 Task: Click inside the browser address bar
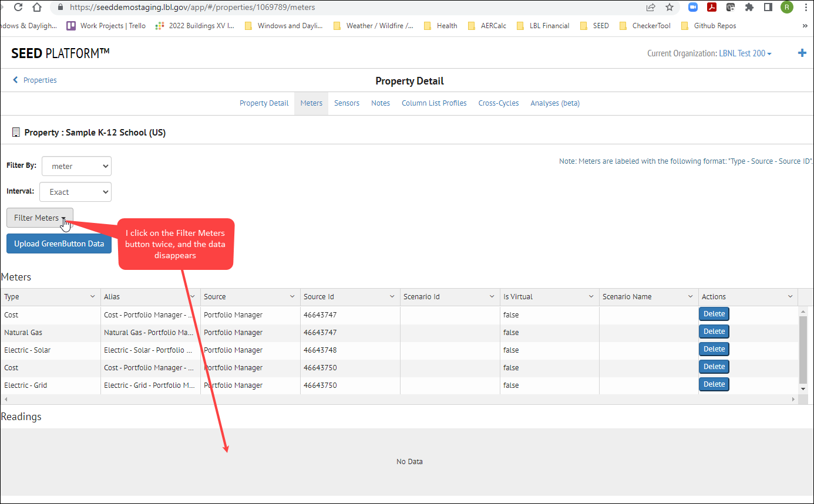[x=235, y=7]
